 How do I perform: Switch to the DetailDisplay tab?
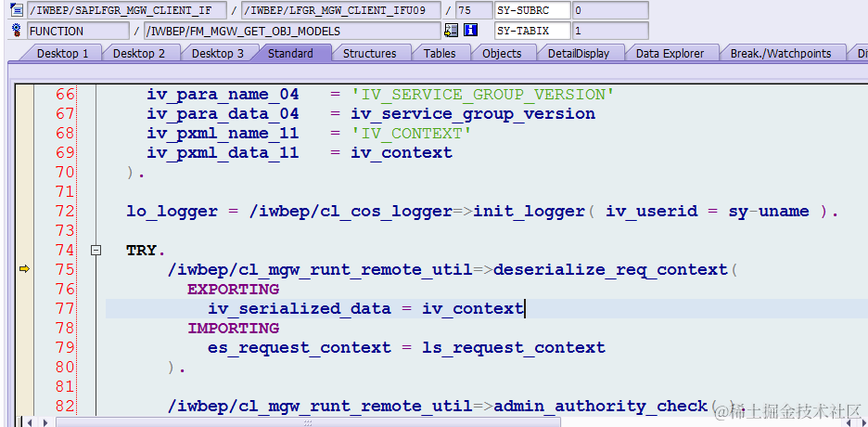click(579, 53)
